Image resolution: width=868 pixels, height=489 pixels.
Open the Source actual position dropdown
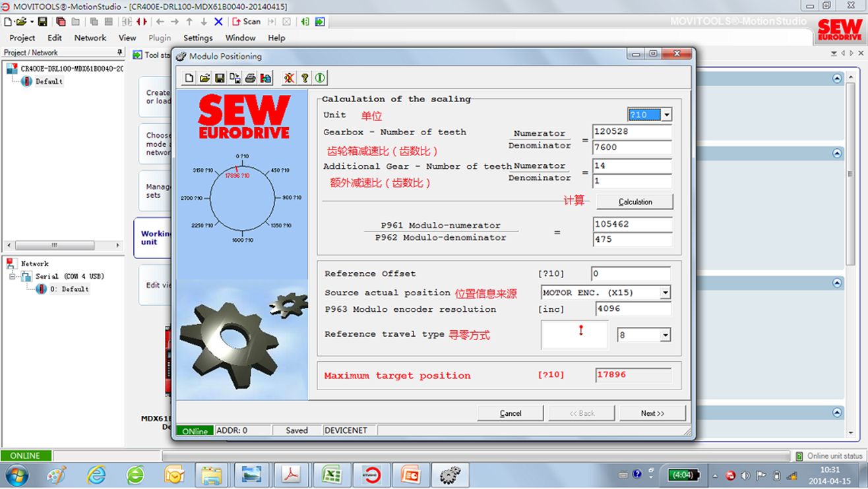coord(665,293)
